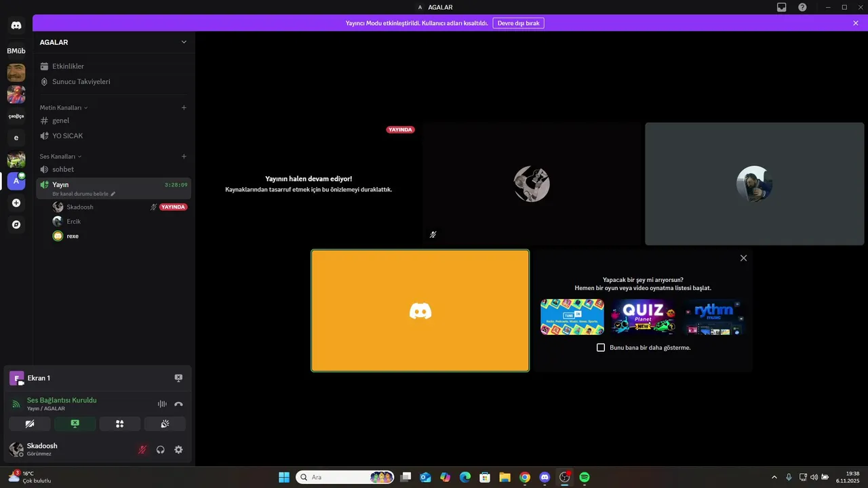This screenshot has height=488, width=868.
Task: Open Chrome from the taskbar
Action: 525,477
